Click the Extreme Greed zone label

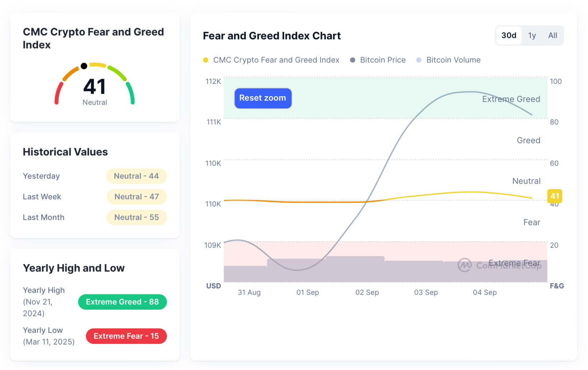point(511,99)
